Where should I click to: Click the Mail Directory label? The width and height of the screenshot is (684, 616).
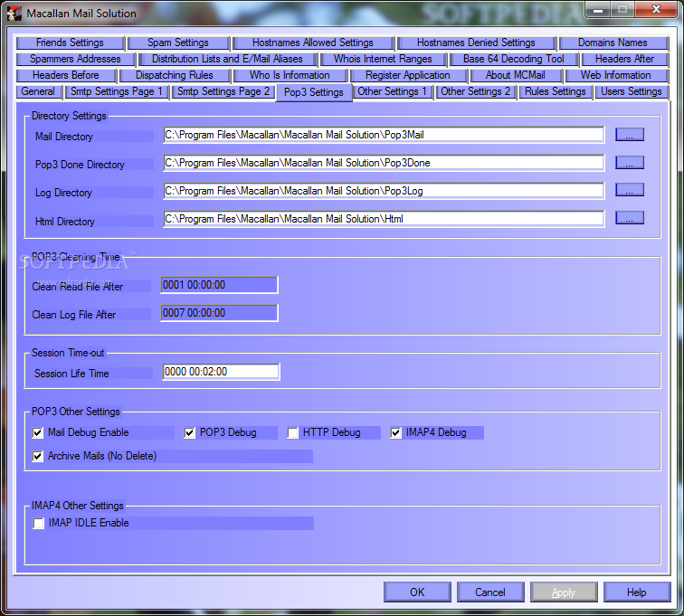[64, 137]
